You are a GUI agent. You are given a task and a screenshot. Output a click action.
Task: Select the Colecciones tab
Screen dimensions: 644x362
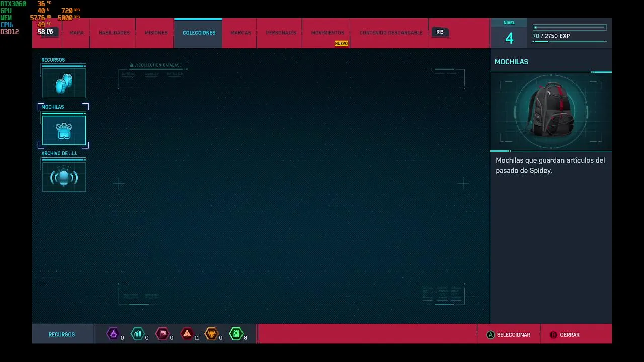pyautogui.click(x=199, y=33)
